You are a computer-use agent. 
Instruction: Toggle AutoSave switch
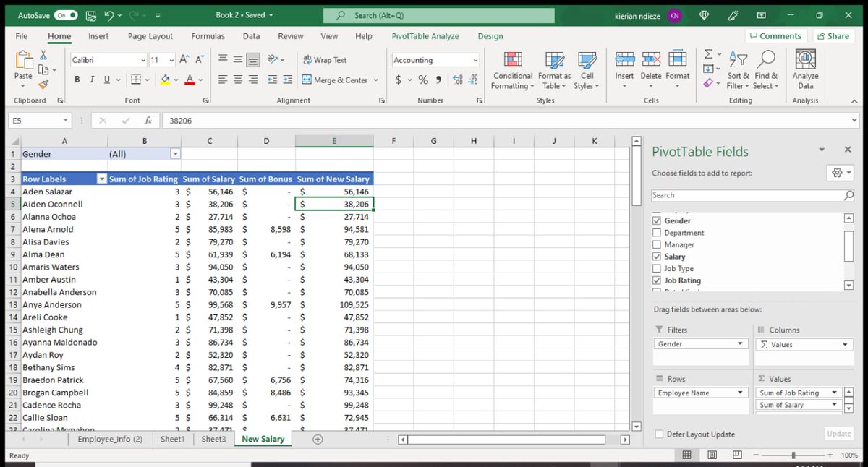[66, 14]
